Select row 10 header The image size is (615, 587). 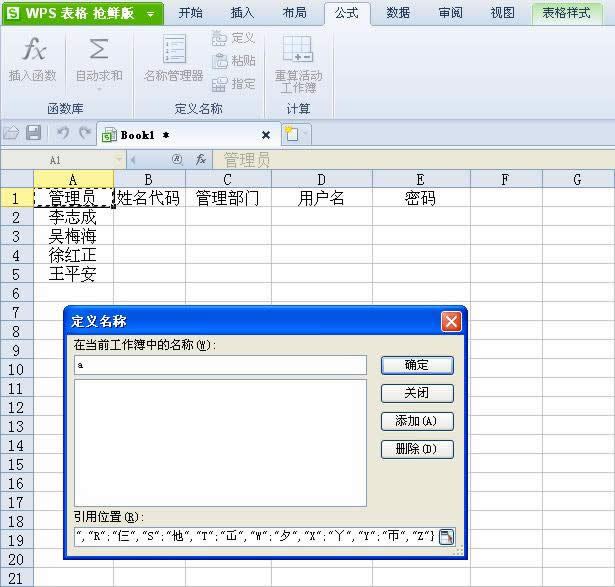coord(16,369)
